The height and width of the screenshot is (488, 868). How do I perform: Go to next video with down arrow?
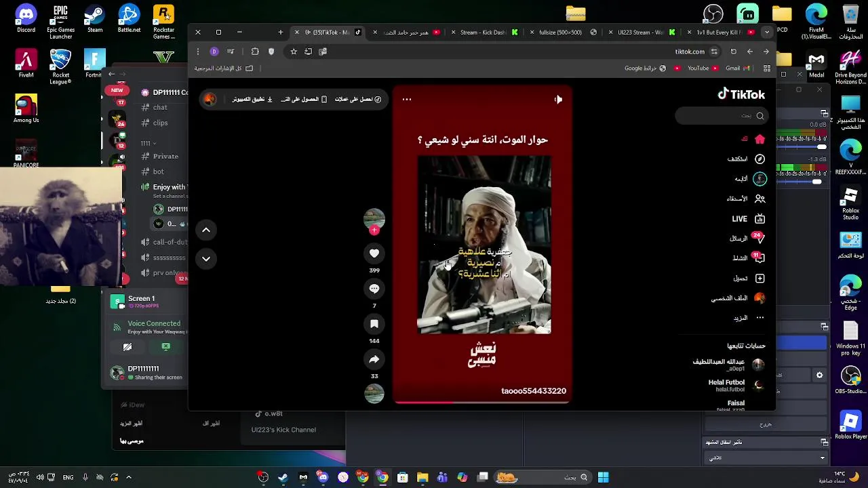(206, 258)
